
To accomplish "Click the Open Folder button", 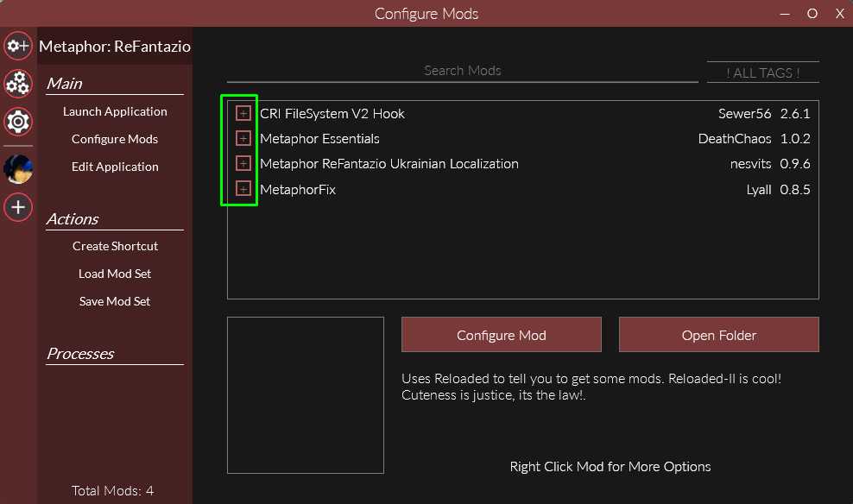I will (718, 335).
